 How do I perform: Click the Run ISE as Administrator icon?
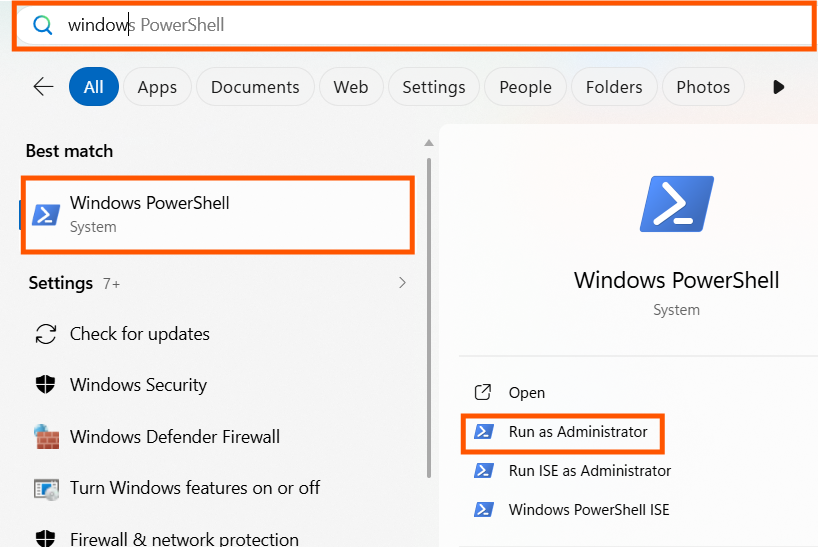point(484,470)
